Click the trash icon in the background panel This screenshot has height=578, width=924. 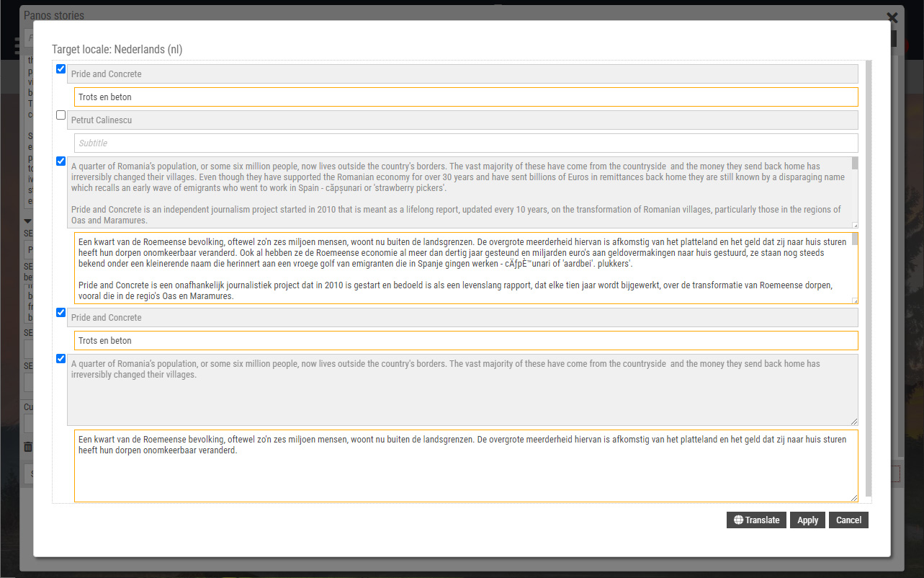[28, 447]
